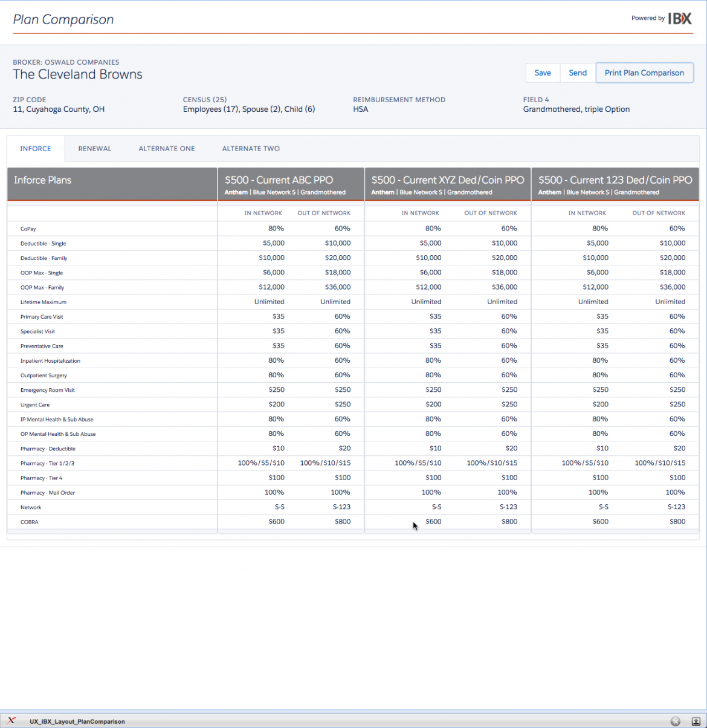
Task: Click XYZ plan in-network Urgent Care $200
Action: pos(433,404)
